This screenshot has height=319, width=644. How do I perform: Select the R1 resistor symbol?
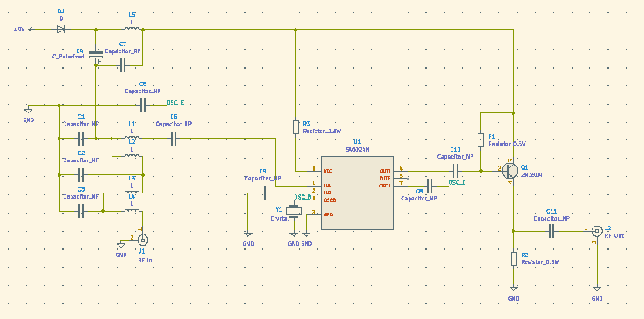pos(480,140)
